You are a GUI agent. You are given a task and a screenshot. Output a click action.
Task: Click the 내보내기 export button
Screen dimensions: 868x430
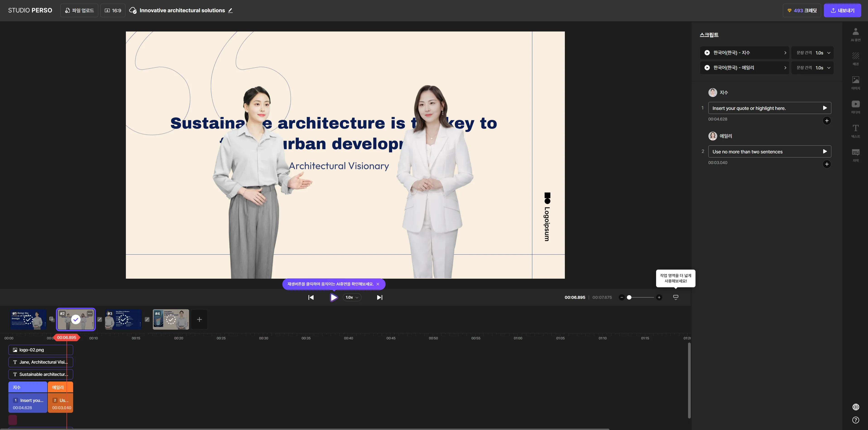pyautogui.click(x=842, y=10)
